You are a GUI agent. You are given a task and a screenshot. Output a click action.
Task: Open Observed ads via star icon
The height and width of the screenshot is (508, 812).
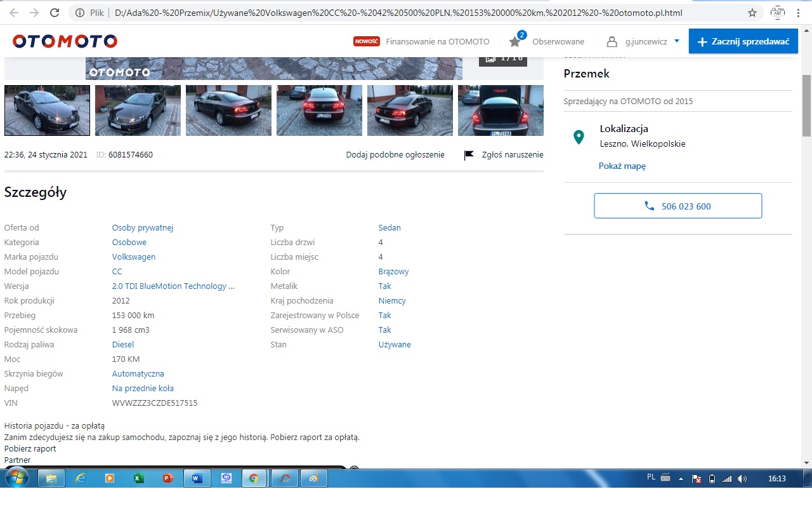click(x=515, y=41)
